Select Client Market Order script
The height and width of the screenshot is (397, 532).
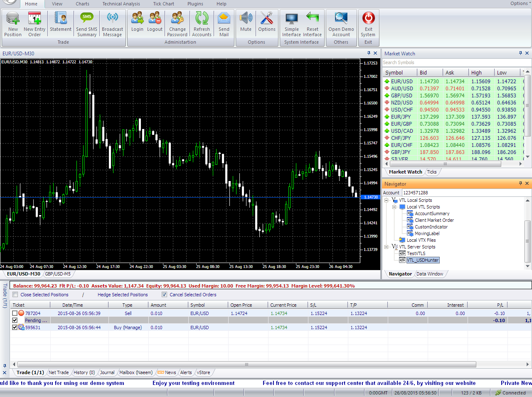[x=434, y=220]
